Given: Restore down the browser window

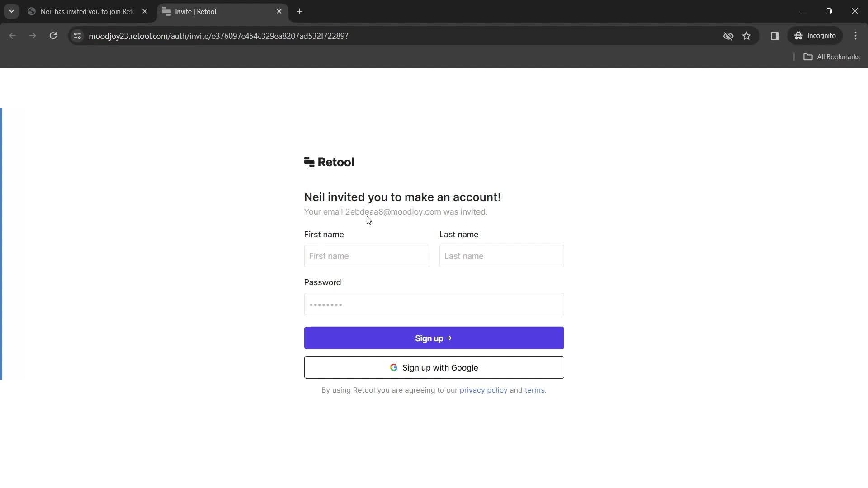Looking at the screenshot, I should [x=829, y=11].
